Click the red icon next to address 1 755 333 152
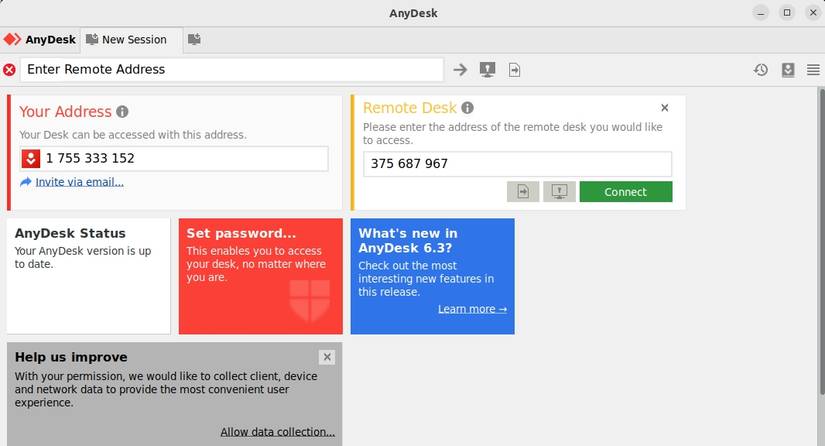This screenshot has height=446, width=825. 31,159
